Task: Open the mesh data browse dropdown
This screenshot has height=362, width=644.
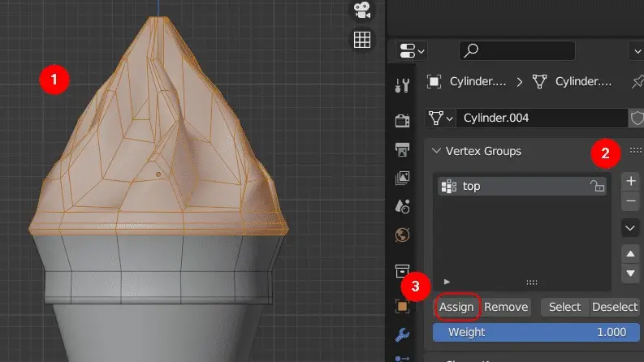Action: (x=440, y=119)
